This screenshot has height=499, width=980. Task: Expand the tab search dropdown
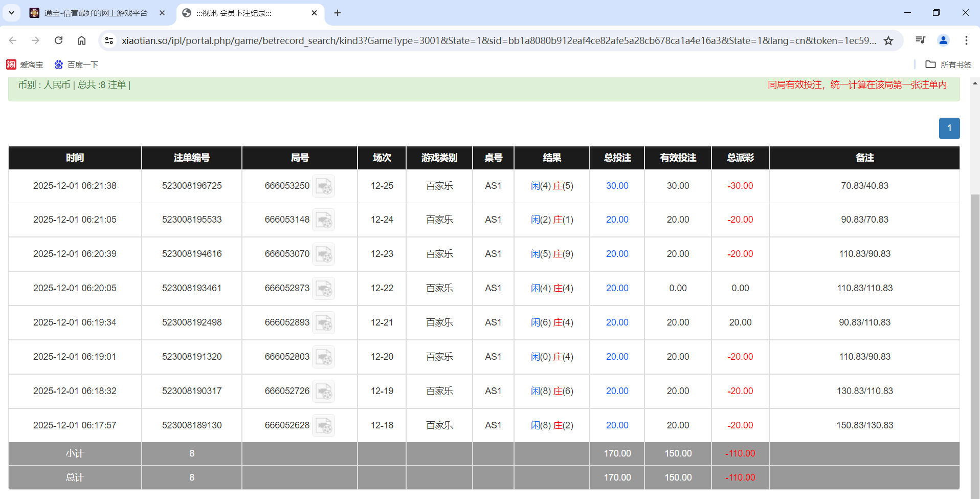11,13
